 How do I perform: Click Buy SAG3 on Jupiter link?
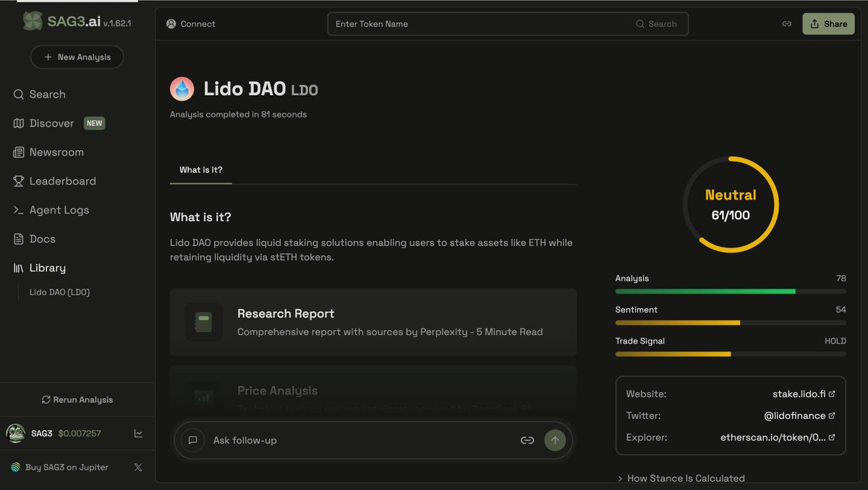point(67,468)
